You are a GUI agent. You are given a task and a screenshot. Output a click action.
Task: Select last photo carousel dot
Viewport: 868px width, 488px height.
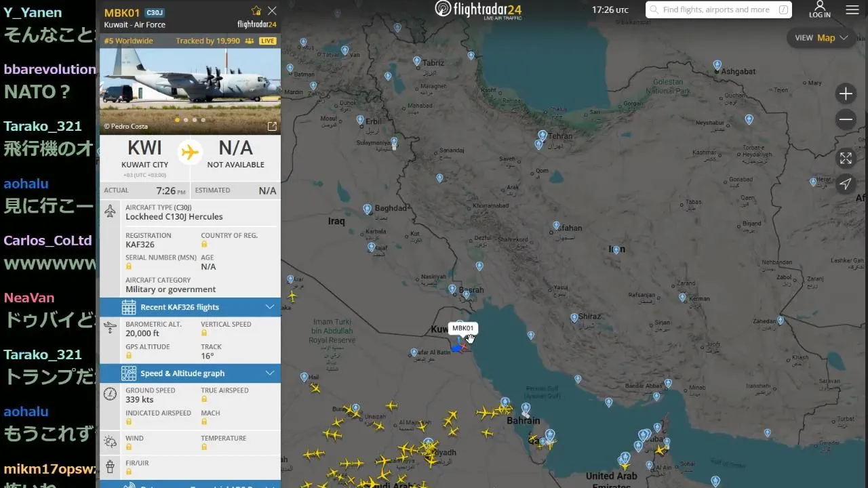(203, 120)
